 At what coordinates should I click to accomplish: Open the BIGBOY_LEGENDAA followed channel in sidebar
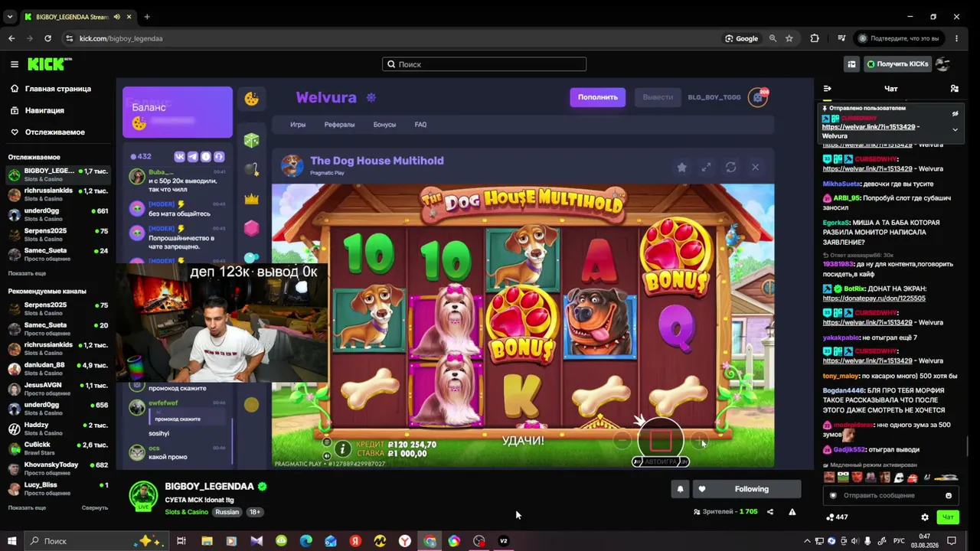coord(58,174)
